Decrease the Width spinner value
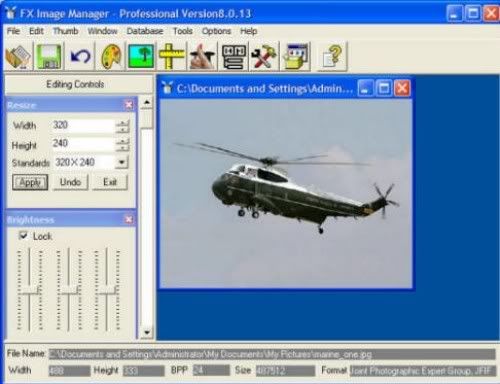500x384 pixels. 123,129
